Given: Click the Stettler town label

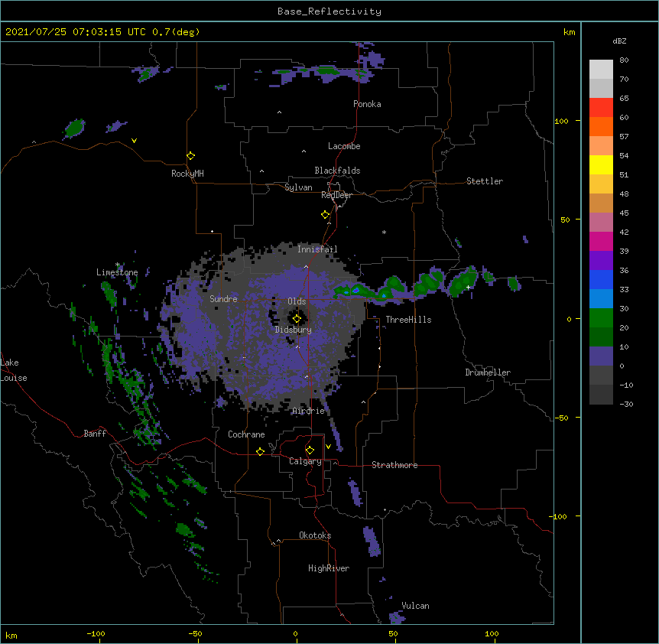Looking at the screenshot, I should coord(485,181).
